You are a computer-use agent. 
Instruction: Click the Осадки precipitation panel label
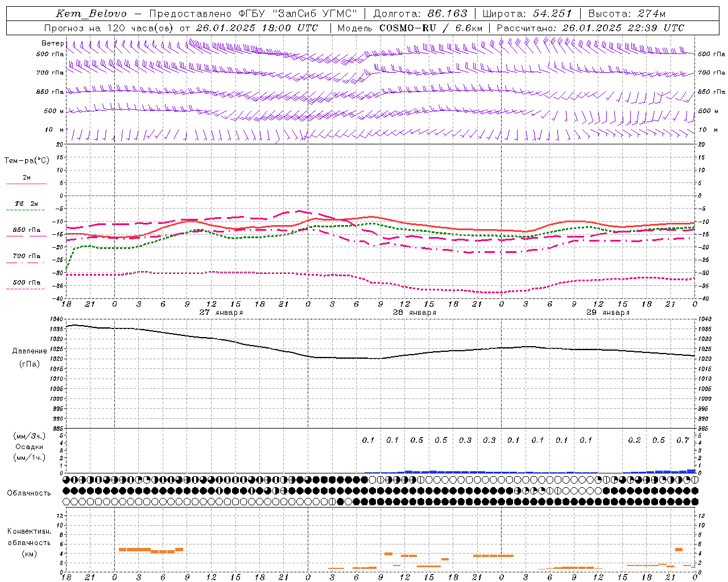[x=30, y=447]
